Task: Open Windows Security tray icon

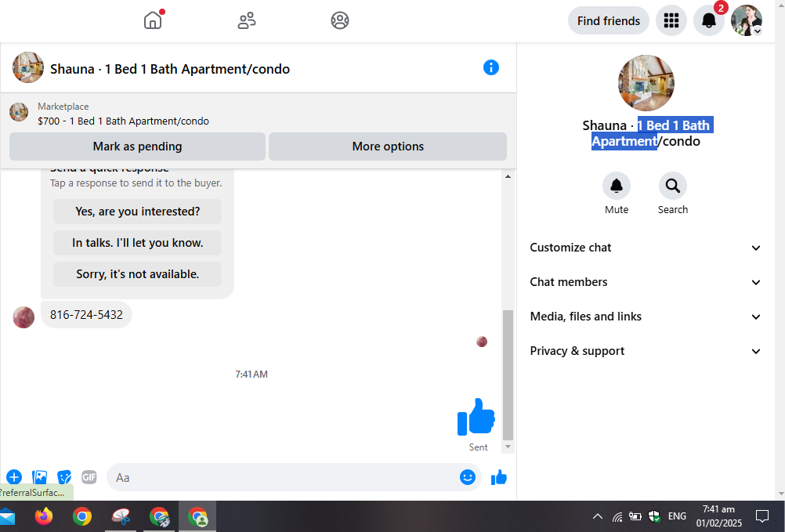Action: 654,516
